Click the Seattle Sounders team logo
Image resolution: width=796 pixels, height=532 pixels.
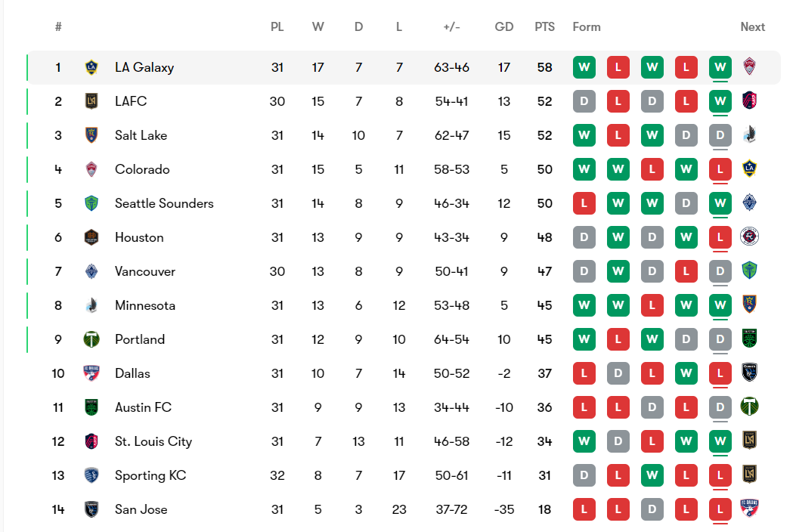point(91,203)
